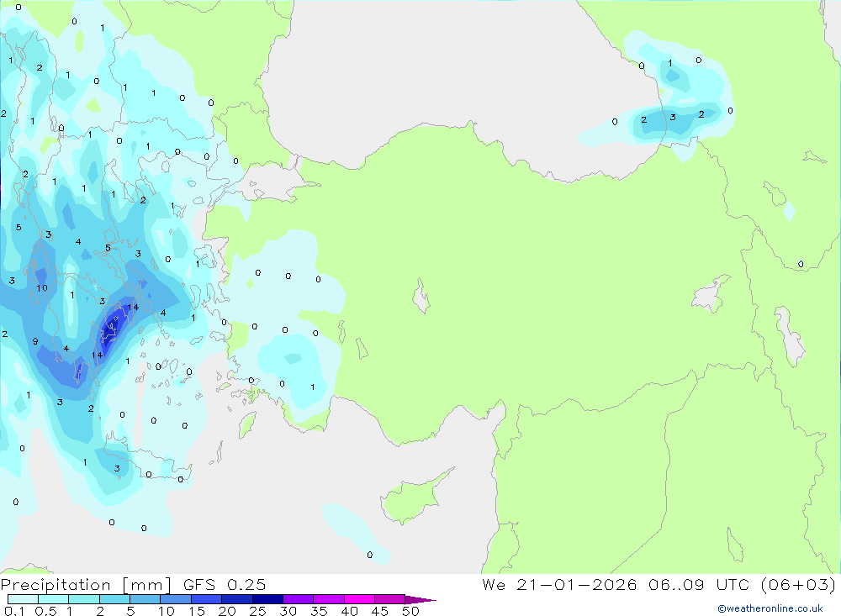841x616 pixels.
Task: Click the purple arrow tip after 50
Action: click(420, 600)
